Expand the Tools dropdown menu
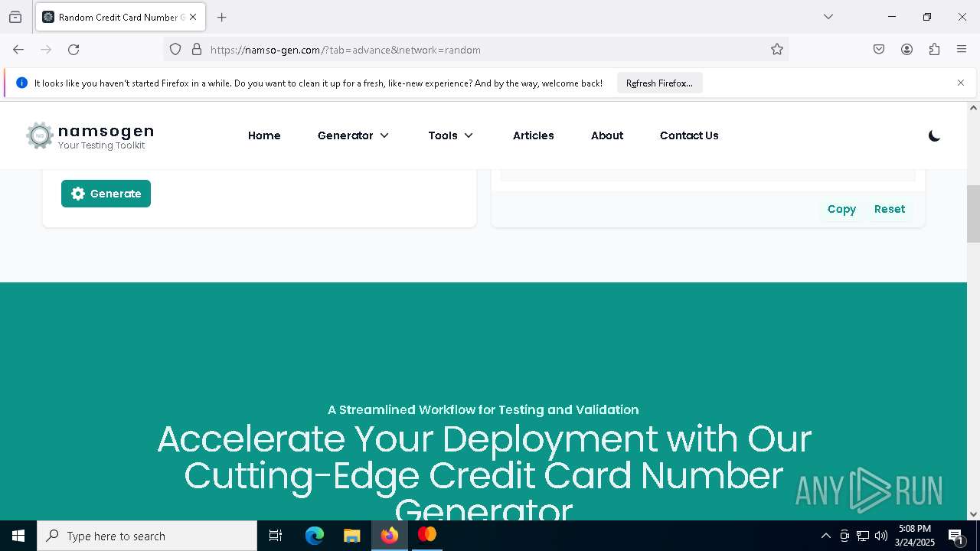The height and width of the screenshot is (551, 980). (x=451, y=135)
